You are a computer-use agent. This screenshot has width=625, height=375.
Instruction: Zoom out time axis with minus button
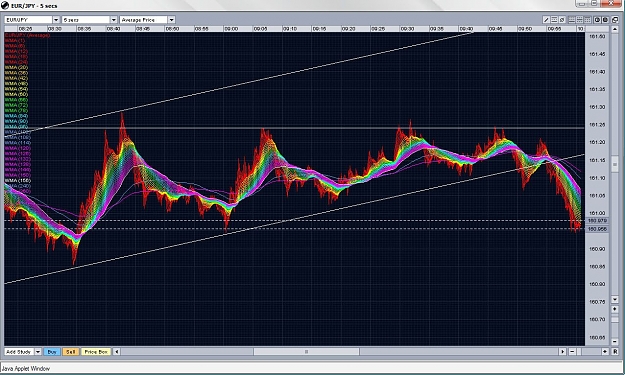click(572, 351)
